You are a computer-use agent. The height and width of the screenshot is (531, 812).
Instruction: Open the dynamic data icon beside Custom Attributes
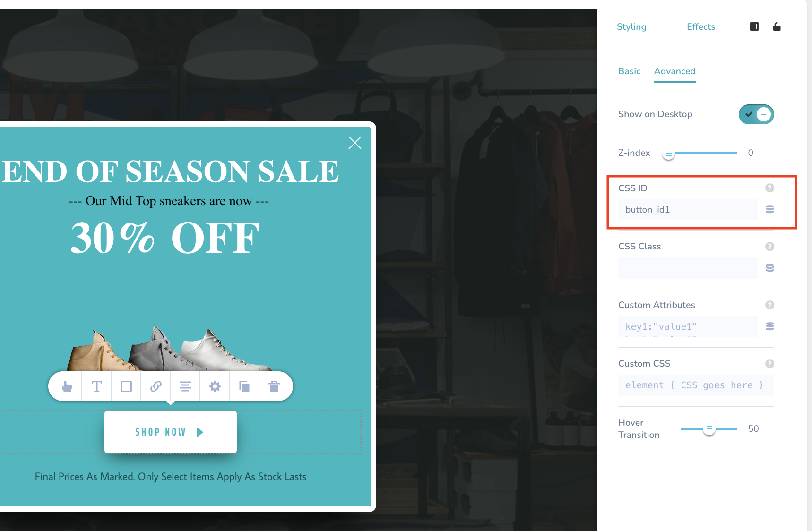click(x=769, y=326)
